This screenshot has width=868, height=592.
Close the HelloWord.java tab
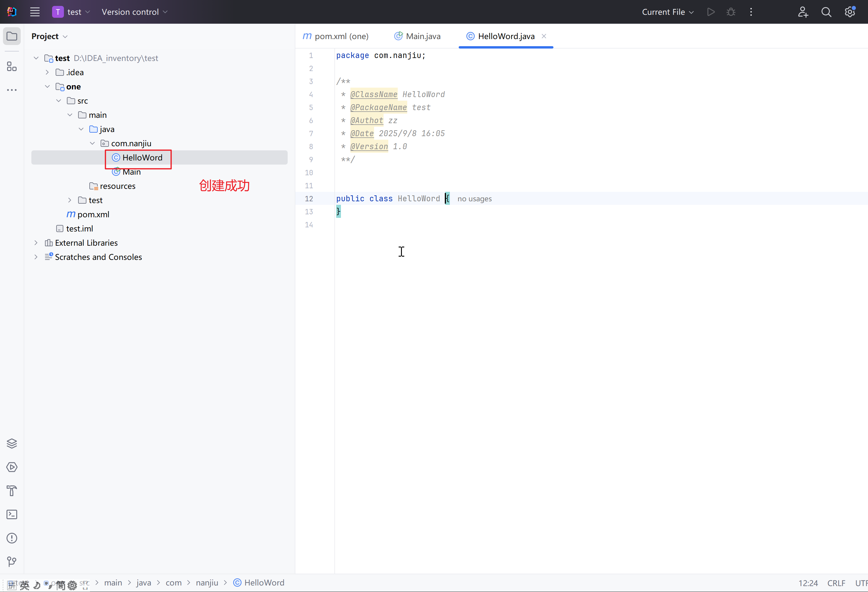pyautogui.click(x=544, y=36)
